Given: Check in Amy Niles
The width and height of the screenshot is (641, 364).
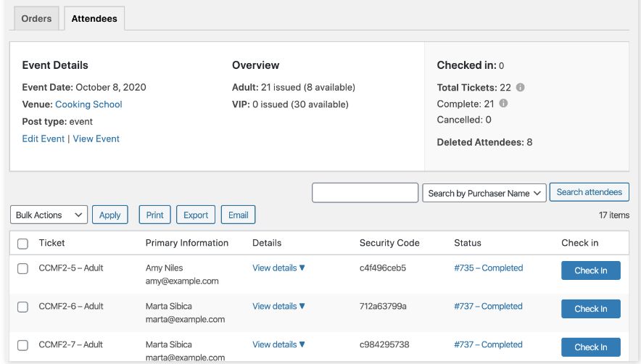Looking at the screenshot, I should pyautogui.click(x=590, y=270).
